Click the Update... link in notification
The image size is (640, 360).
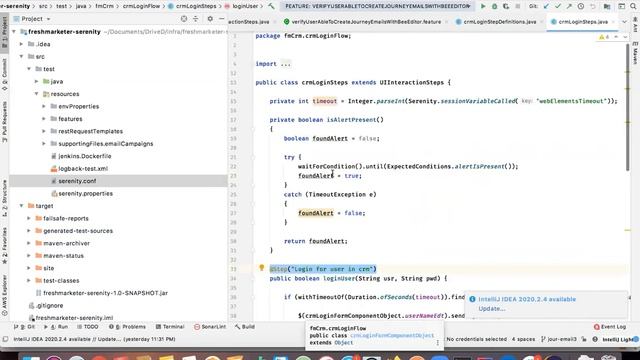(x=492, y=309)
